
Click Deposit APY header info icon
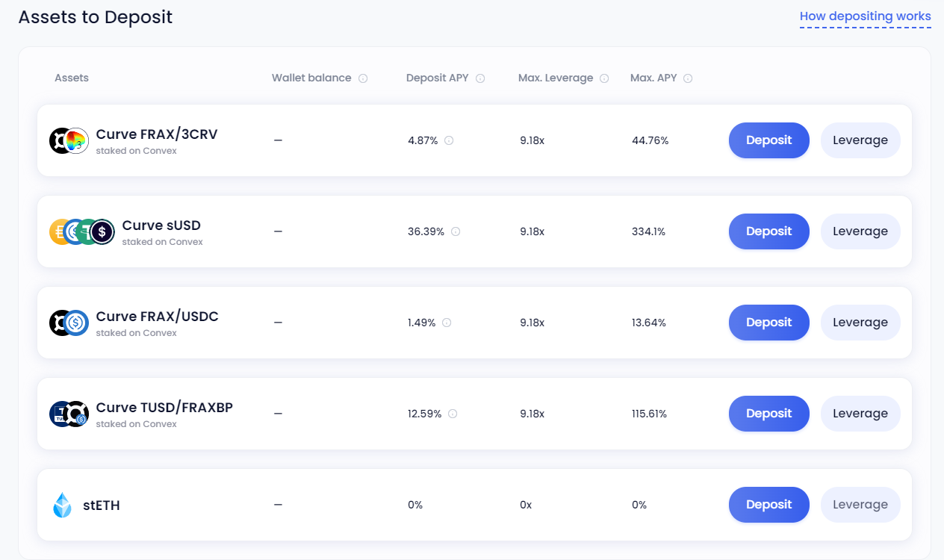point(480,78)
